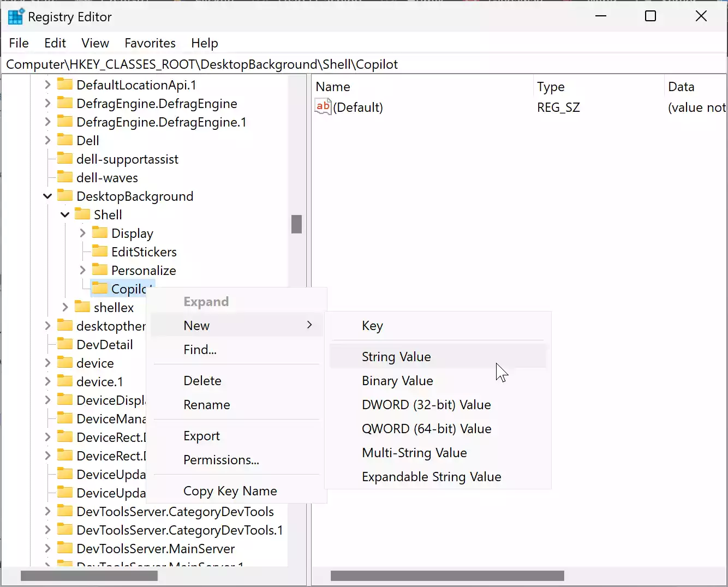The image size is (728, 587).
Task: Open the File menu
Action: (x=19, y=43)
